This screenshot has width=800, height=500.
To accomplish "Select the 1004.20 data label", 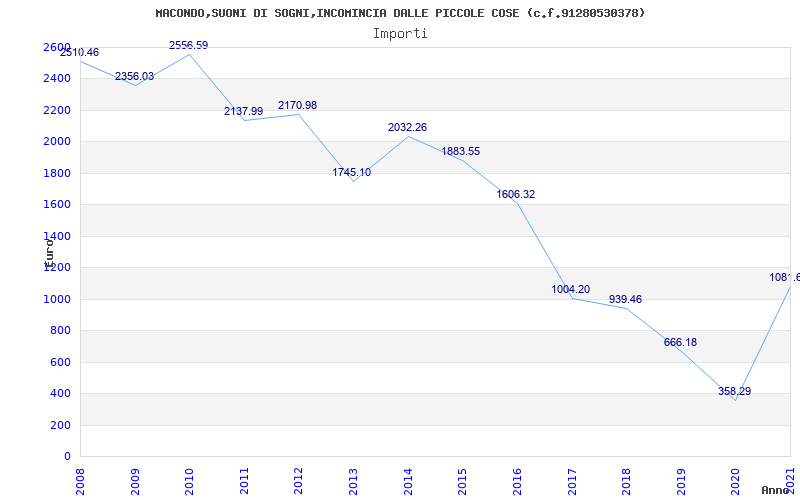I will coord(570,290).
